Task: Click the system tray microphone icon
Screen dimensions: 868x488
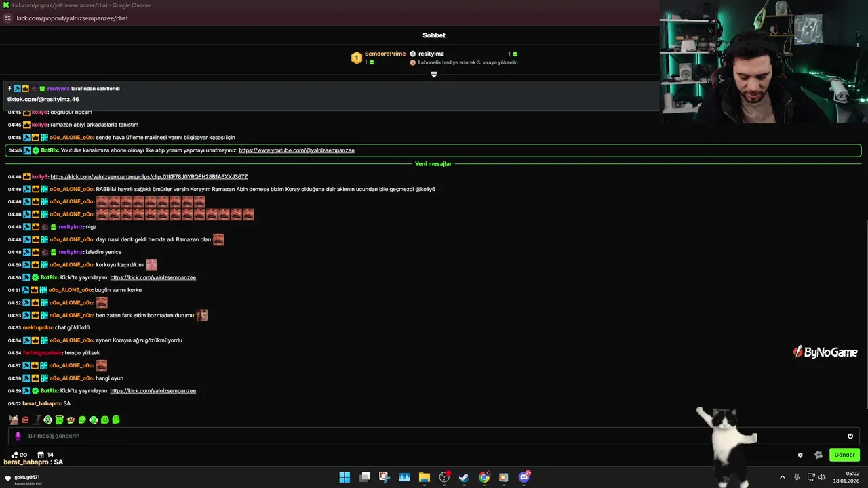Action: [797, 477]
